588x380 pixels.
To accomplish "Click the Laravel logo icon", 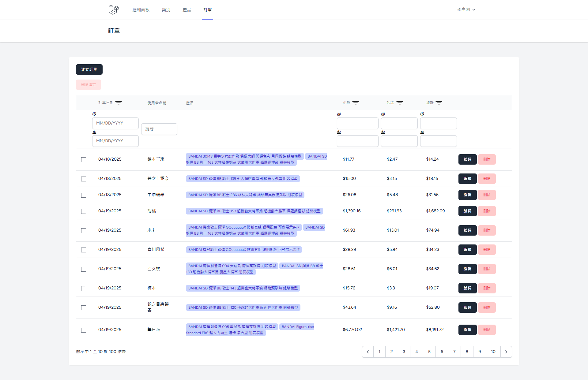I will [114, 10].
